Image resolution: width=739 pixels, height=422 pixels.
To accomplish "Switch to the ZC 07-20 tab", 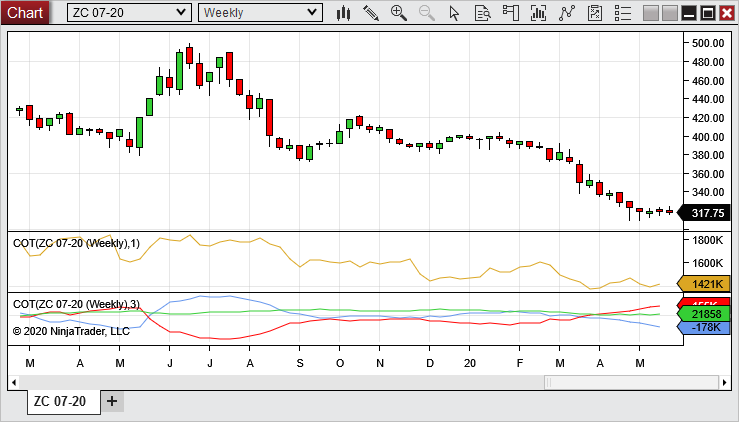I will click(60, 402).
